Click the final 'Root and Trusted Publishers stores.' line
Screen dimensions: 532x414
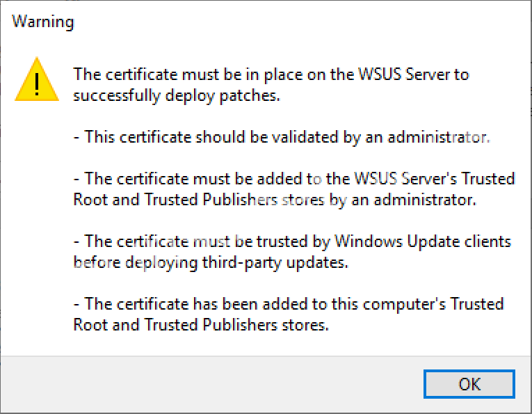click(200, 325)
